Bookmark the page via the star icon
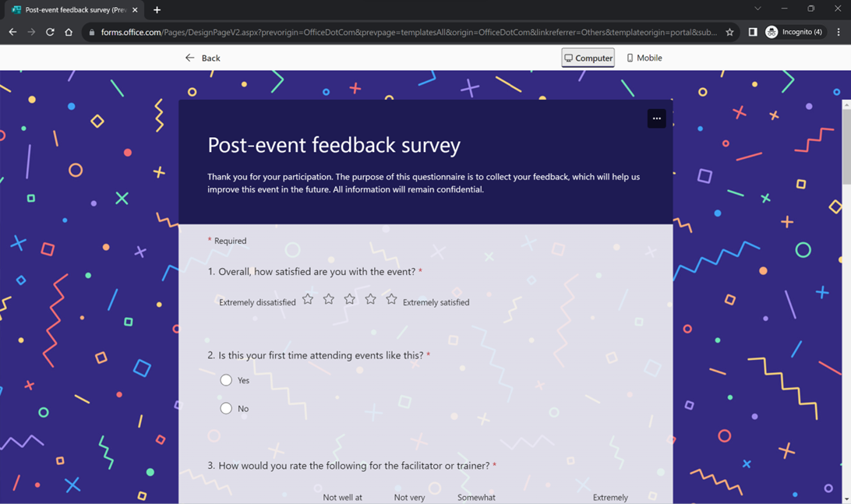 coord(729,32)
